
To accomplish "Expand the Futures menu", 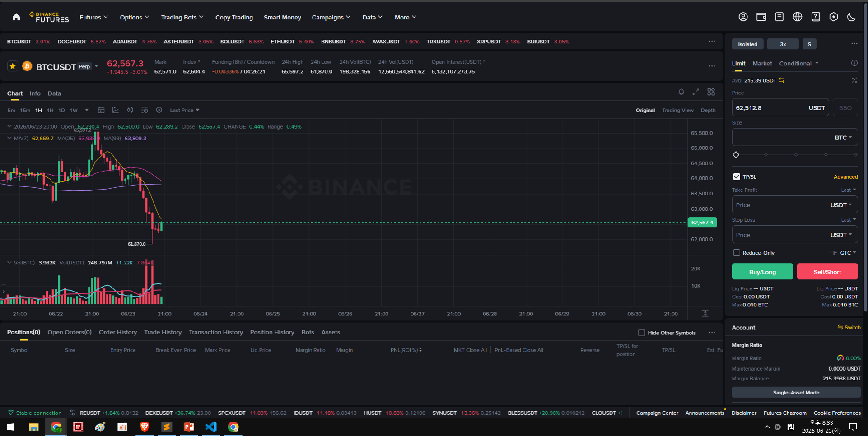I will click(x=93, y=17).
